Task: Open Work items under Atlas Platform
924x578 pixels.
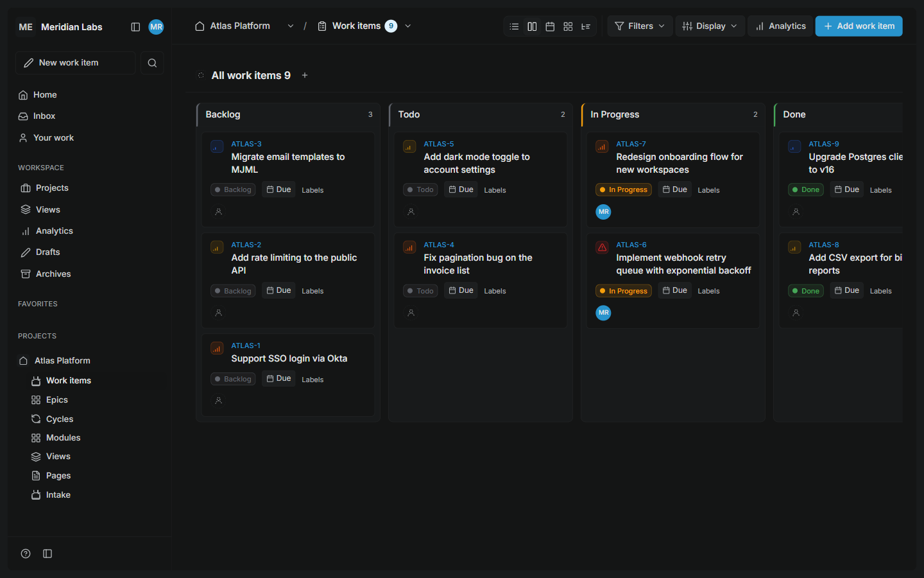Action: [x=68, y=381]
